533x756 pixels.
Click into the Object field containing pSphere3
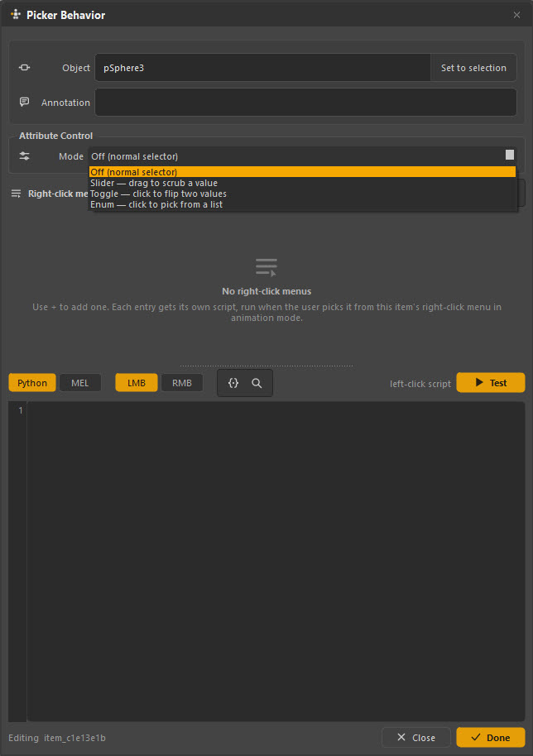tap(262, 68)
